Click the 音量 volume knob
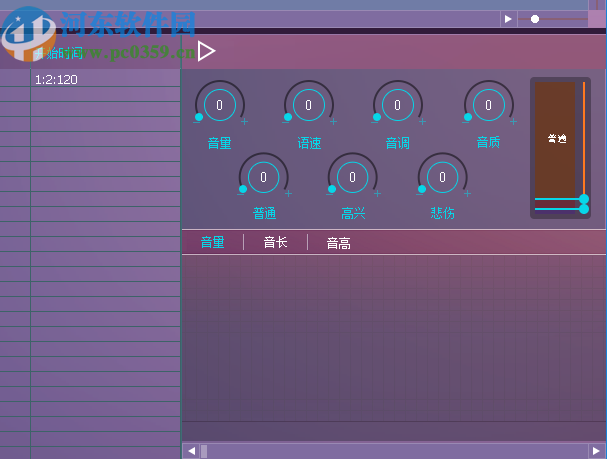Screen dimensions: 607x459 [x=219, y=105]
